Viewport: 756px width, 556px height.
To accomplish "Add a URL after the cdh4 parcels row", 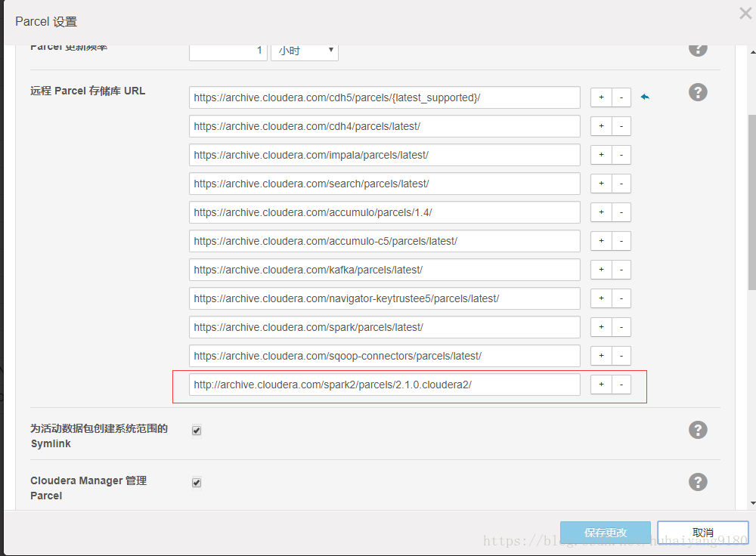I will pyautogui.click(x=601, y=126).
